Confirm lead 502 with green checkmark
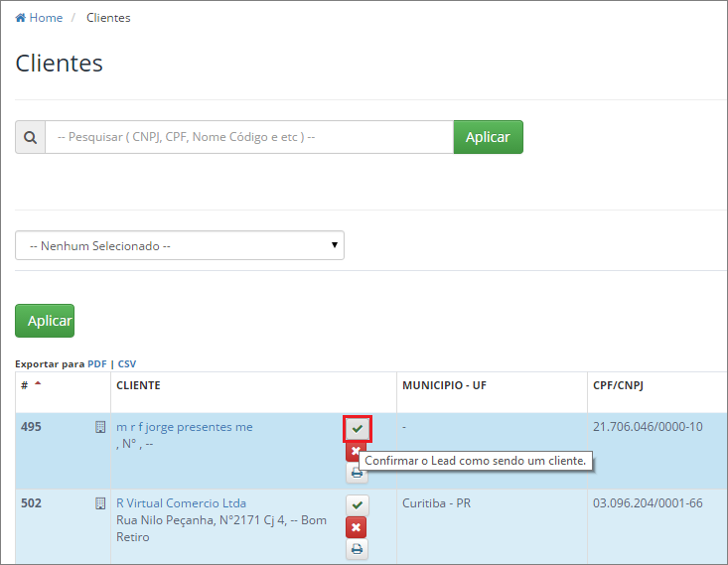The image size is (728, 565). tap(357, 504)
